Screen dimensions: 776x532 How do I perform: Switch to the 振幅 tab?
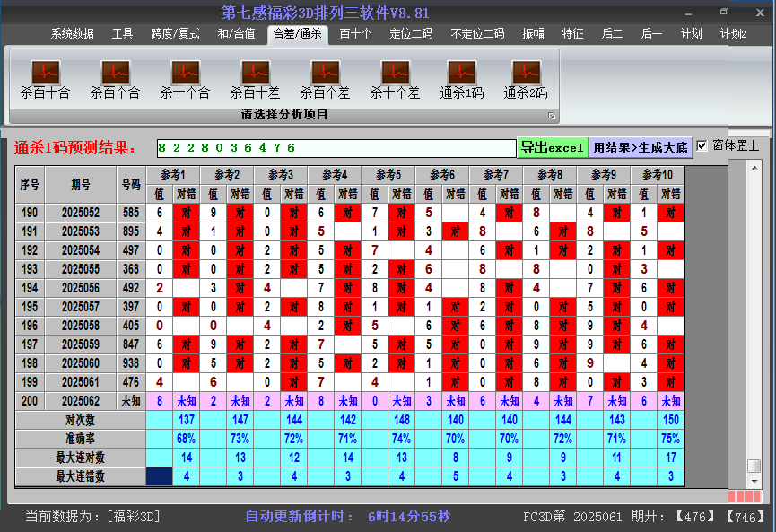pyautogui.click(x=533, y=34)
